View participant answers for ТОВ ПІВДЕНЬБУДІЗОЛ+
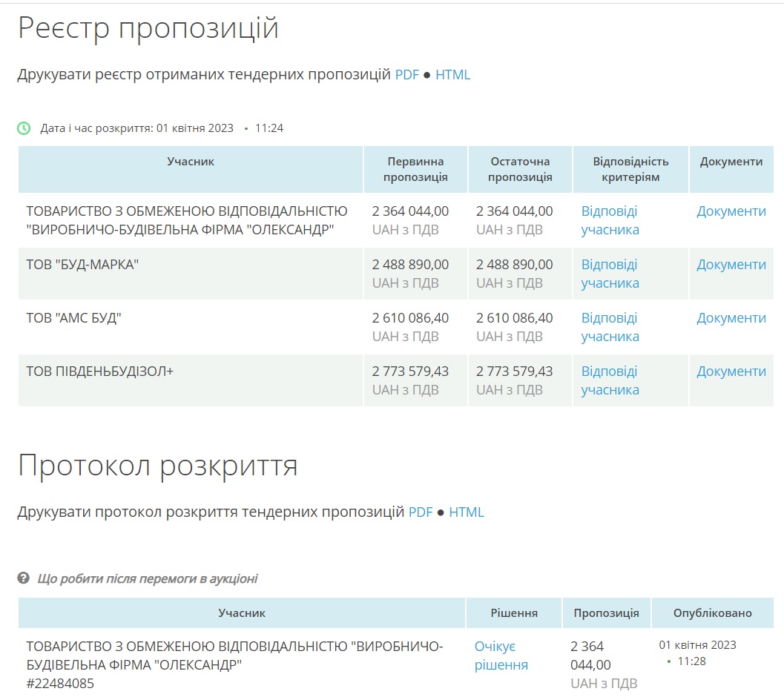The image size is (784, 700). pos(610,380)
